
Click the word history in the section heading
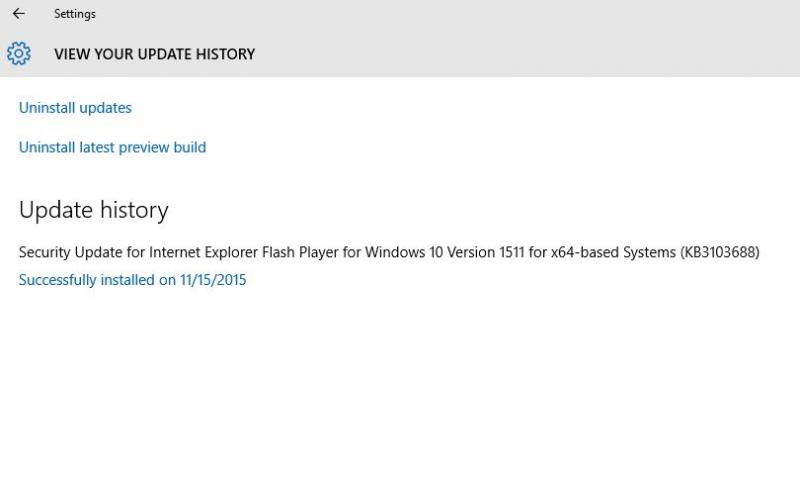click(134, 210)
